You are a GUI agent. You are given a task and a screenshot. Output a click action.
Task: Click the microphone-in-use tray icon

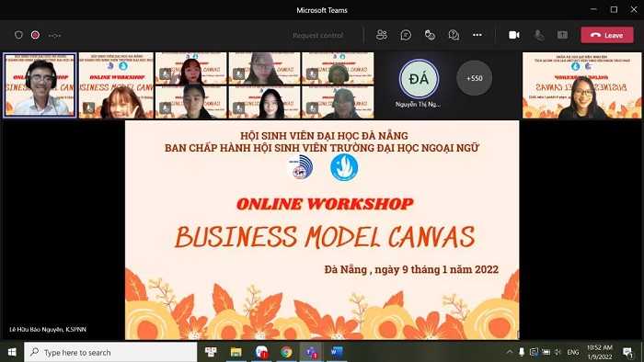point(522,352)
